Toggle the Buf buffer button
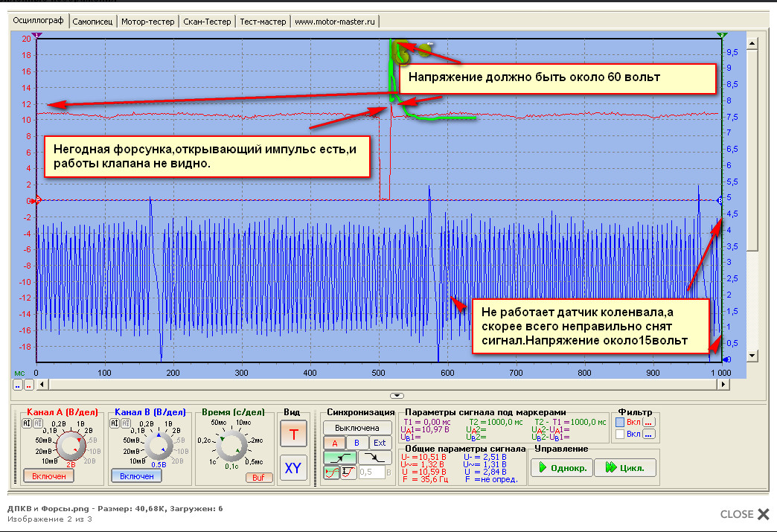Image resolution: width=777 pixels, height=532 pixels. (x=259, y=478)
